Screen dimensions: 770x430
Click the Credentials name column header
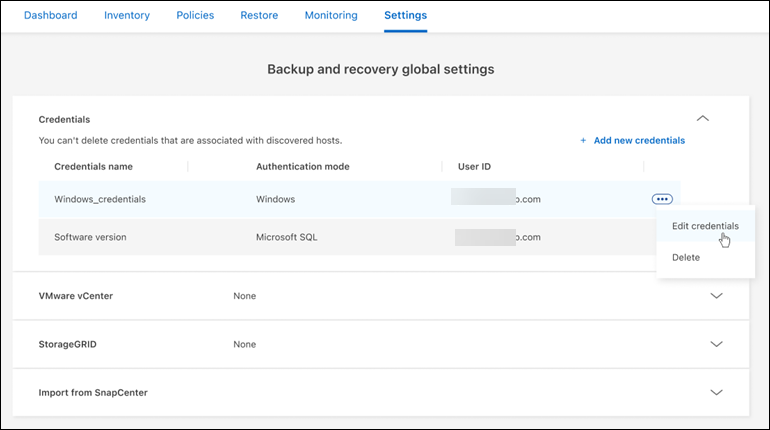click(93, 166)
